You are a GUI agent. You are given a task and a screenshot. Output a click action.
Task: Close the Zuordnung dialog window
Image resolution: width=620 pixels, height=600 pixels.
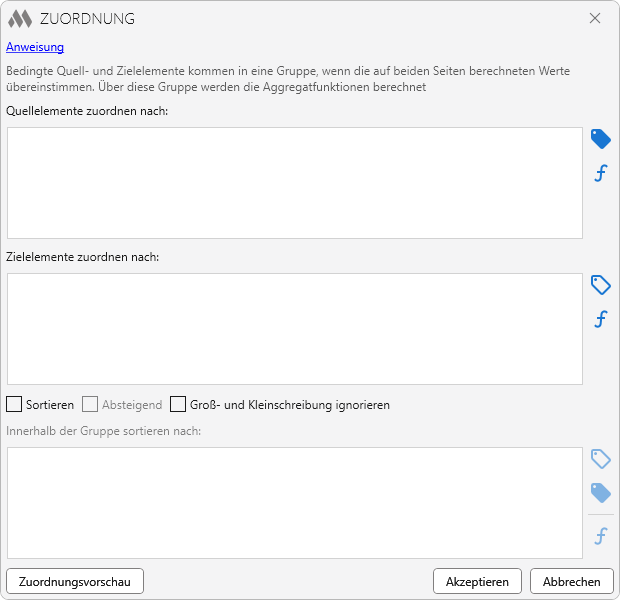click(595, 18)
